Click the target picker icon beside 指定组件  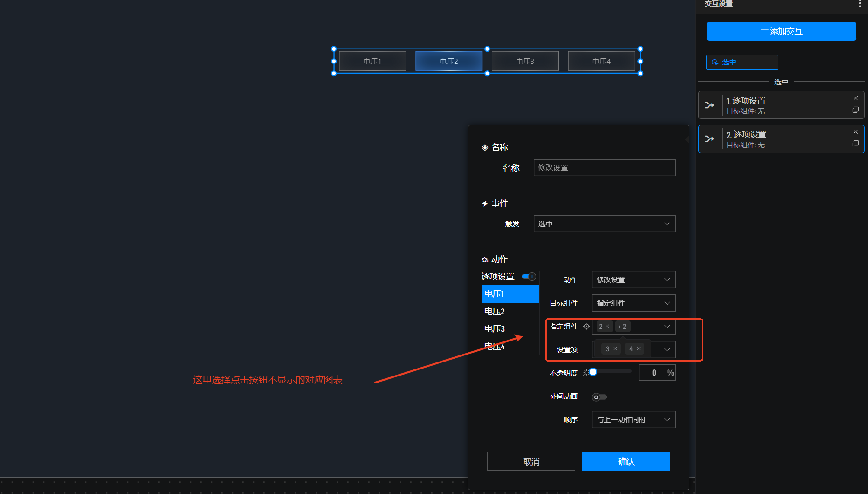586,327
